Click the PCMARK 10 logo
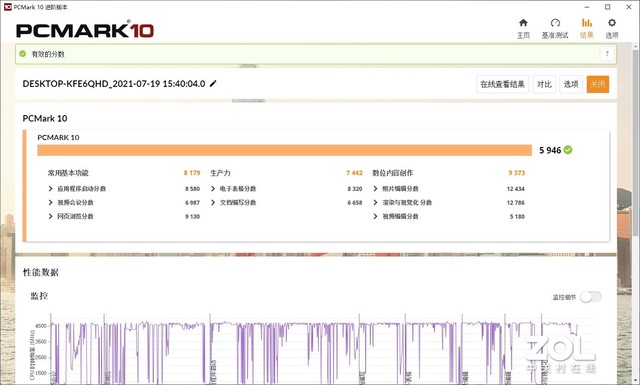The width and height of the screenshot is (640, 385). point(85,30)
